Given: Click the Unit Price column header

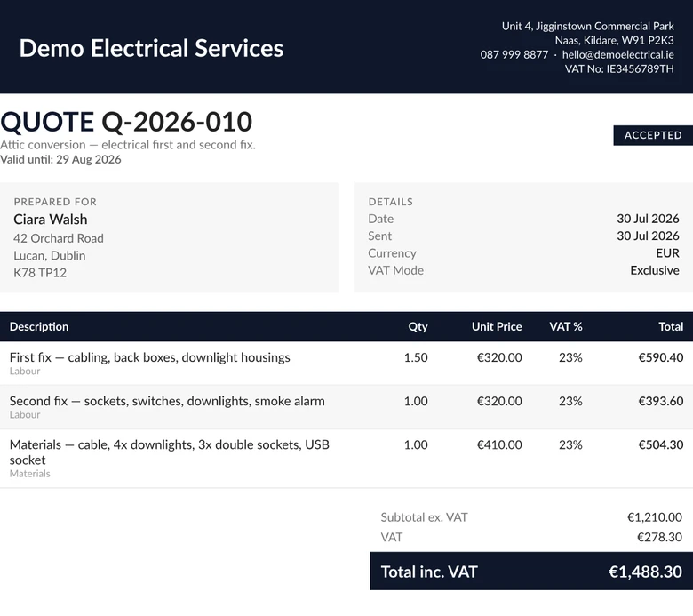Looking at the screenshot, I should pos(497,326).
